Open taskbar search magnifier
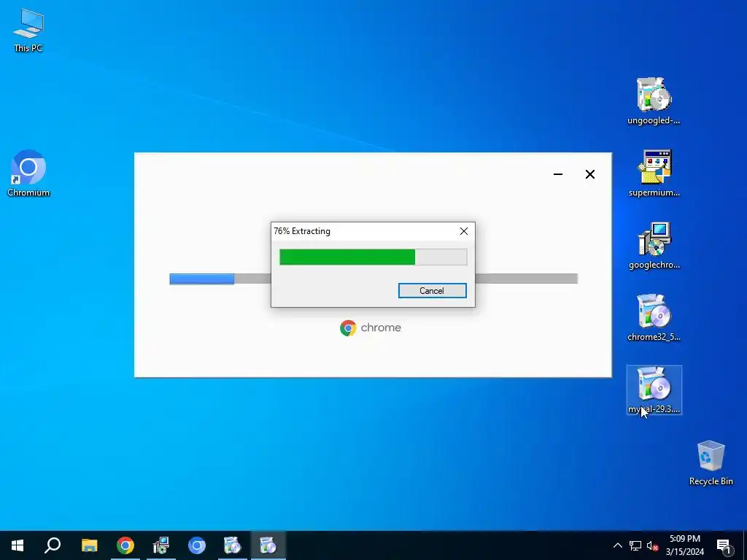The width and height of the screenshot is (747, 560). 53,545
